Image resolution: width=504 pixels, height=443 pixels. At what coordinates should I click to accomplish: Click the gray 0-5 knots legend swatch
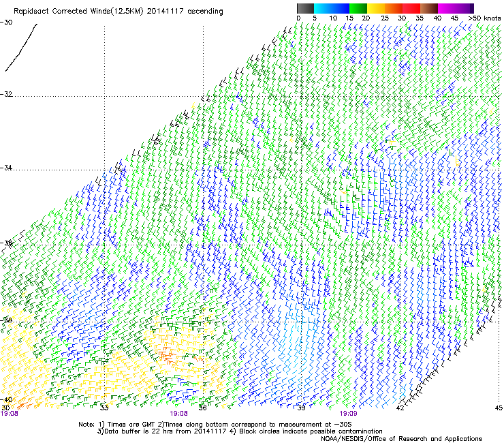[x=305, y=8]
